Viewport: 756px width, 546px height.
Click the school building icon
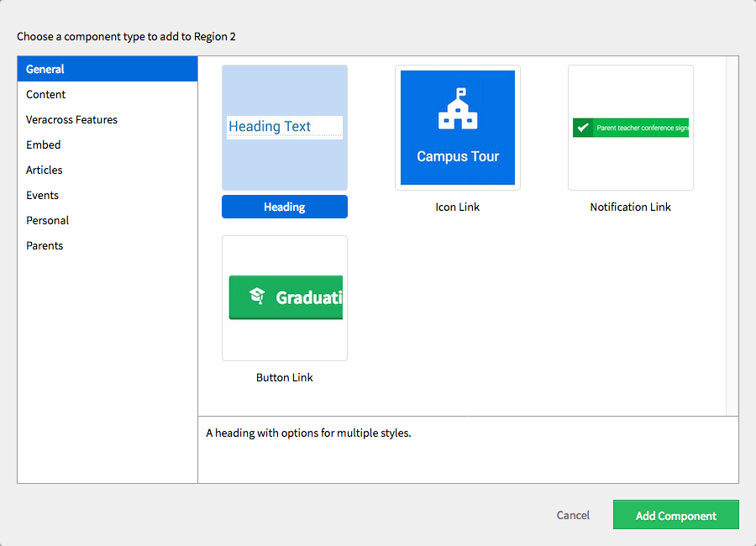(458, 109)
